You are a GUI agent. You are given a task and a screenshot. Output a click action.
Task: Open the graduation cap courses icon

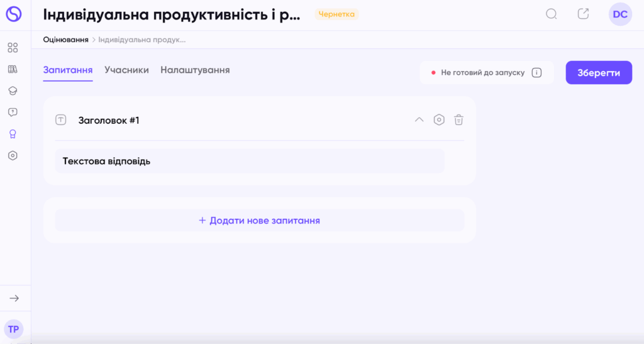(x=13, y=91)
